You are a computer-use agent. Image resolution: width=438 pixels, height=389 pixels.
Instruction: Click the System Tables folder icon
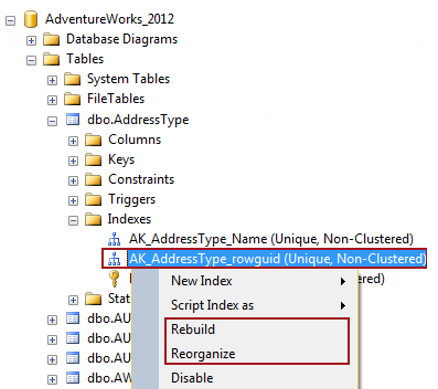pyautogui.click(x=72, y=79)
